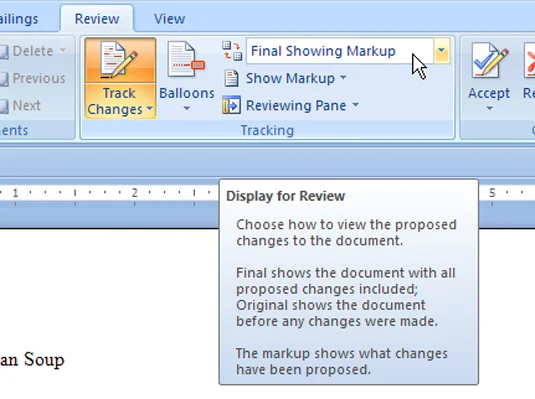Click the Display for Review tooltip title

[285, 196]
